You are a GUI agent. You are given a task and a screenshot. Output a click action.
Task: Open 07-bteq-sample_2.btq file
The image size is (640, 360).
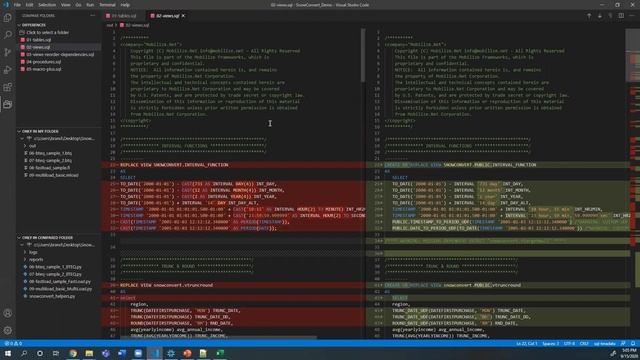click(50, 161)
